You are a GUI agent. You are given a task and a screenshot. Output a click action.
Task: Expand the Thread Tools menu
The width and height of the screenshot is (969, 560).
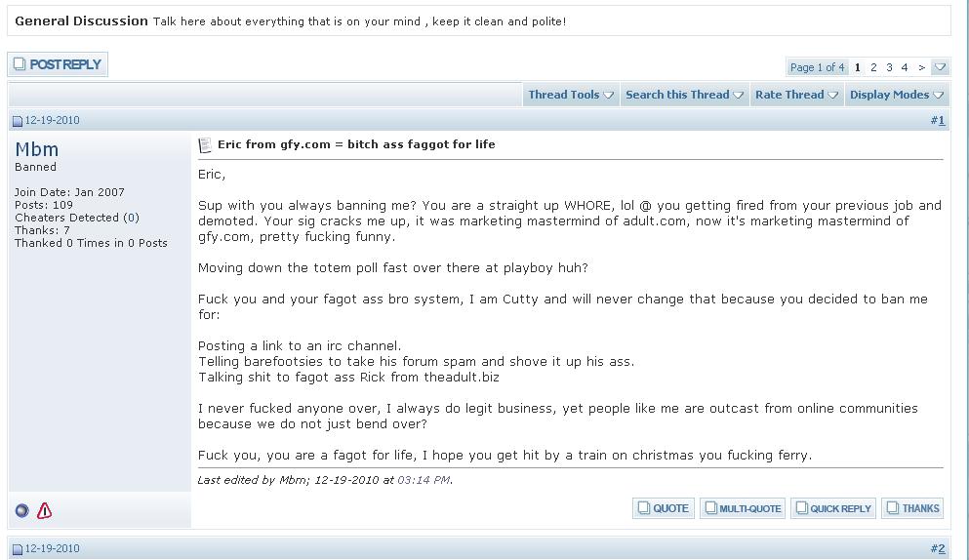[571, 95]
